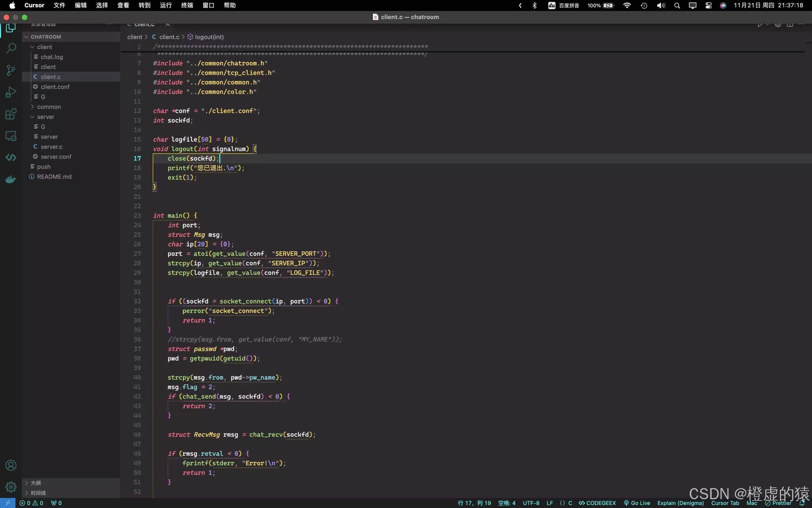Viewport: 812px width, 508px height.
Task: Select the Docker icon in activity bar
Action: [x=11, y=179]
